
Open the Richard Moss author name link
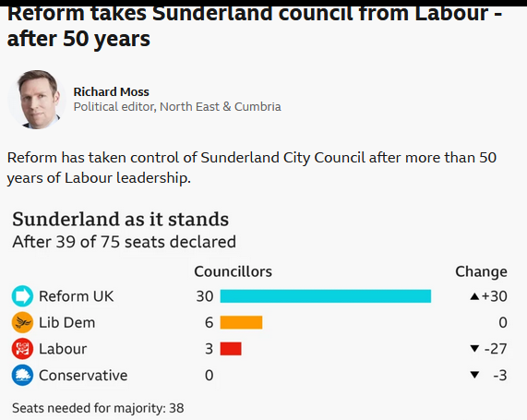point(112,91)
